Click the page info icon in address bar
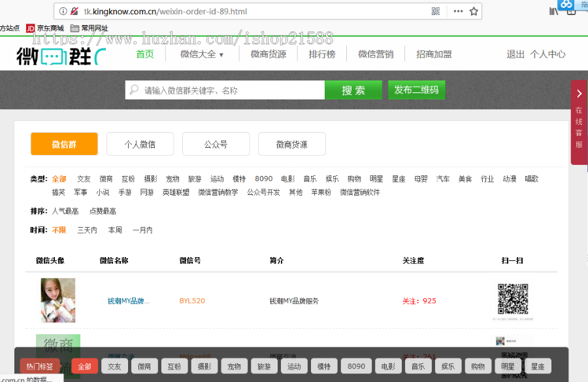The height and width of the screenshot is (382, 588). 62,11
